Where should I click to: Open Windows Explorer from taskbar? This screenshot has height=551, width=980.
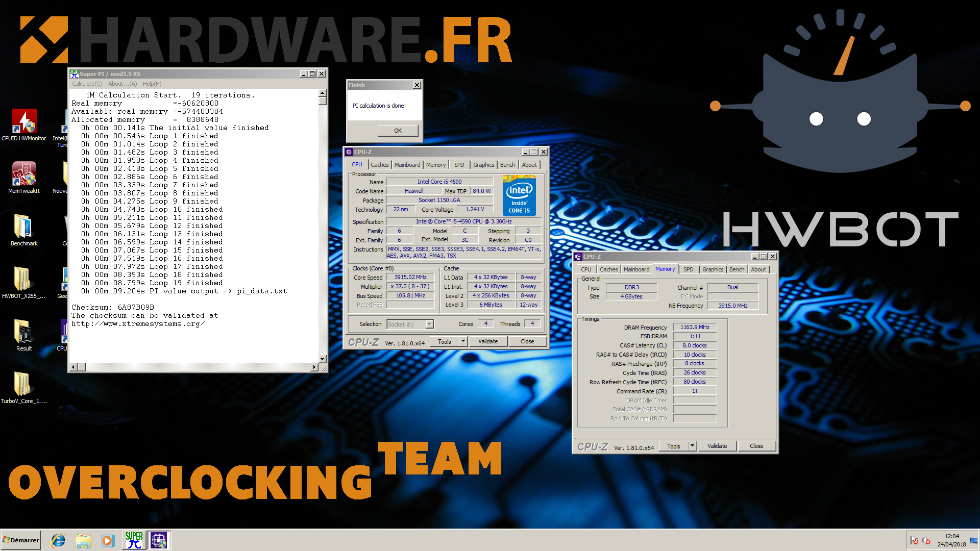point(83,540)
